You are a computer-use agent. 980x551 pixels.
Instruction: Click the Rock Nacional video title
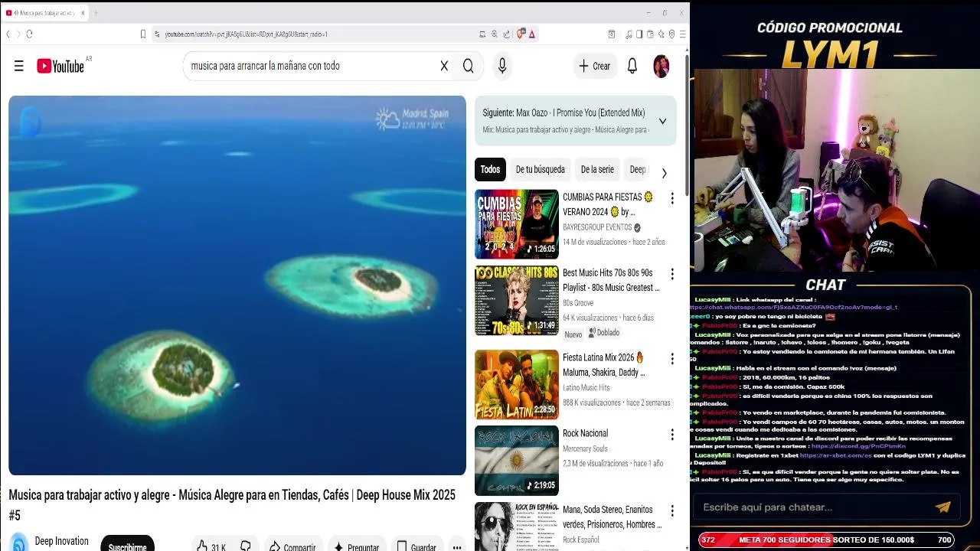[585, 433]
